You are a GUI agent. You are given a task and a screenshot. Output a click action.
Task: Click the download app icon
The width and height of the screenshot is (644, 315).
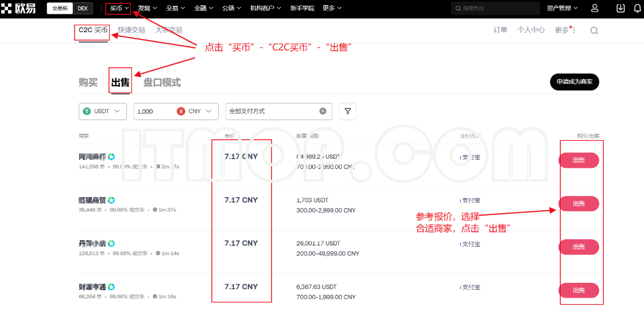[x=620, y=8]
